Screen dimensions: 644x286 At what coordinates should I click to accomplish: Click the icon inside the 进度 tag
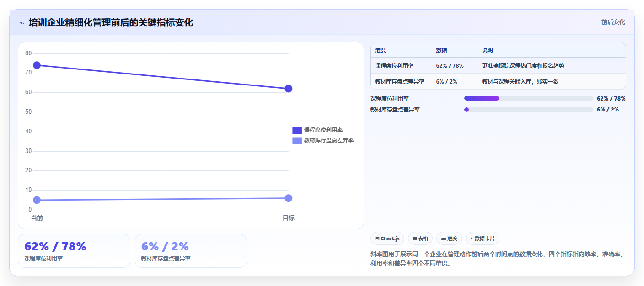444,238
